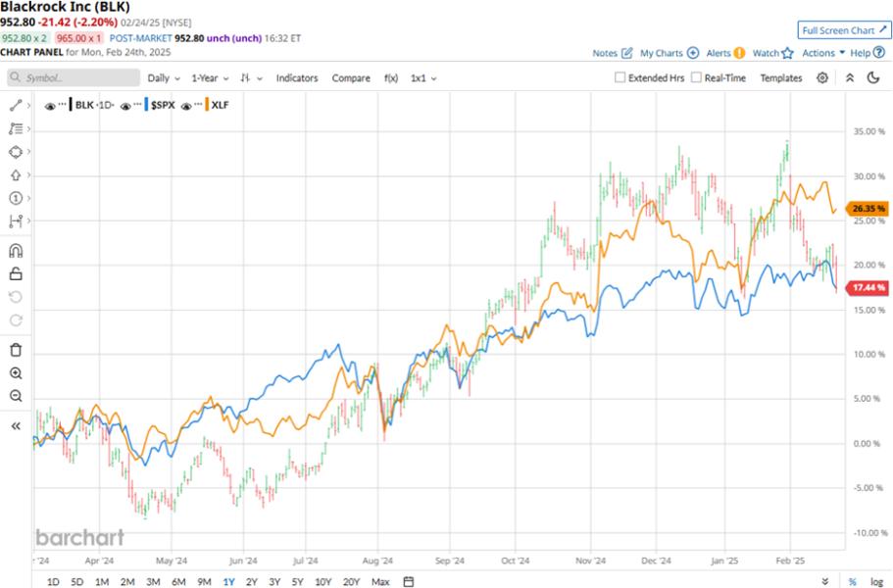Open the Full Screen Chart link
893x588 pixels.
pos(844,30)
